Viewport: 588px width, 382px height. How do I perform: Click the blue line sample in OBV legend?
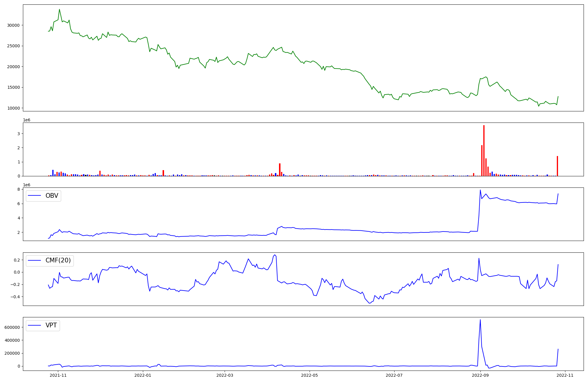(x=35, y=196)
